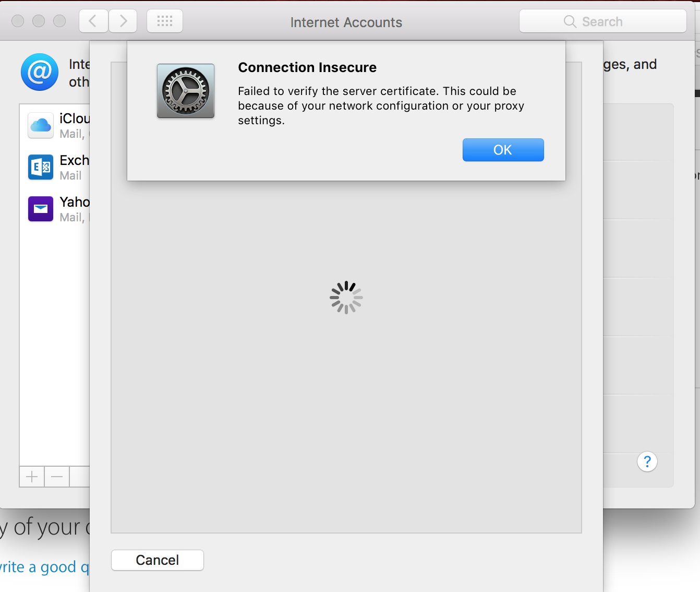Open help using the question mark button
This screenshot has width=700, height=592.
(x=647, y=461)
